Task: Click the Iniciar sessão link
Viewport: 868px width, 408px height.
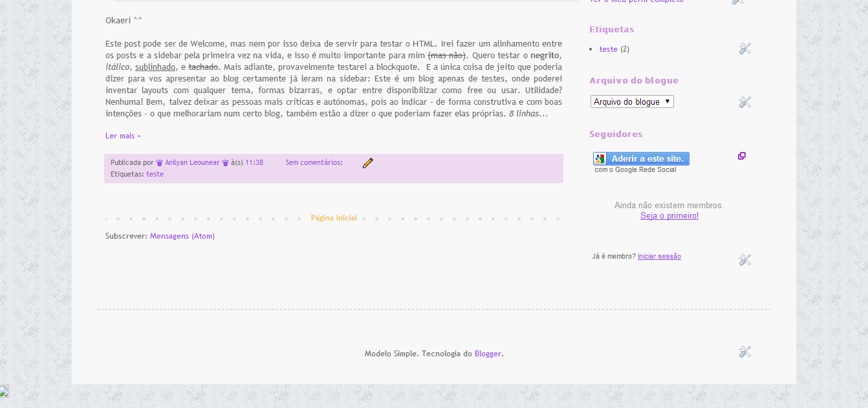Action: [x=659, y=257]
